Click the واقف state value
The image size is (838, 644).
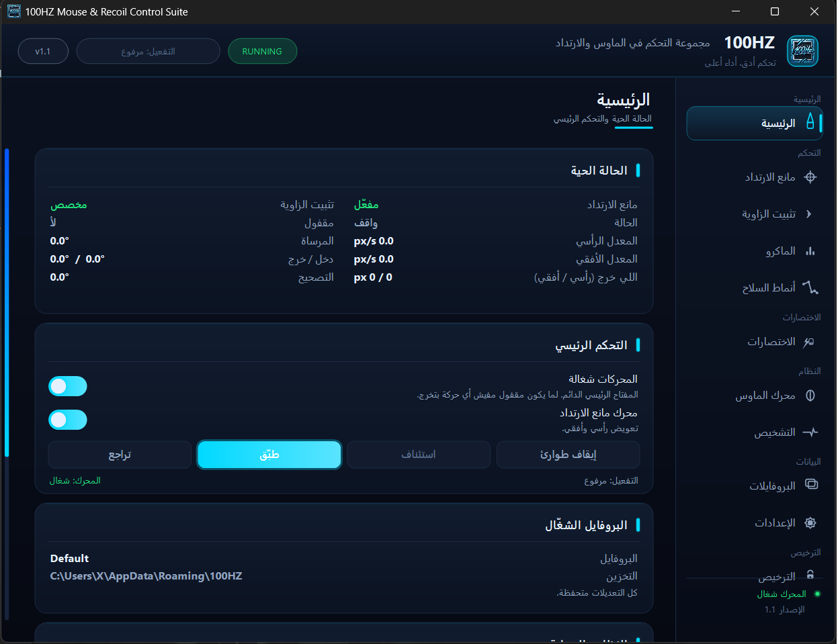tap(366, 222)
